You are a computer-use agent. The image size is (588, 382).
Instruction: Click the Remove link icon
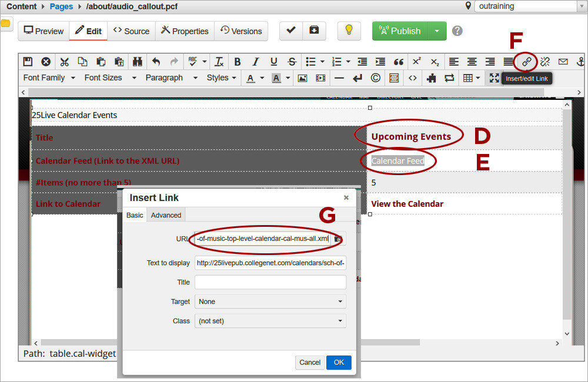[x=545, y=62]
